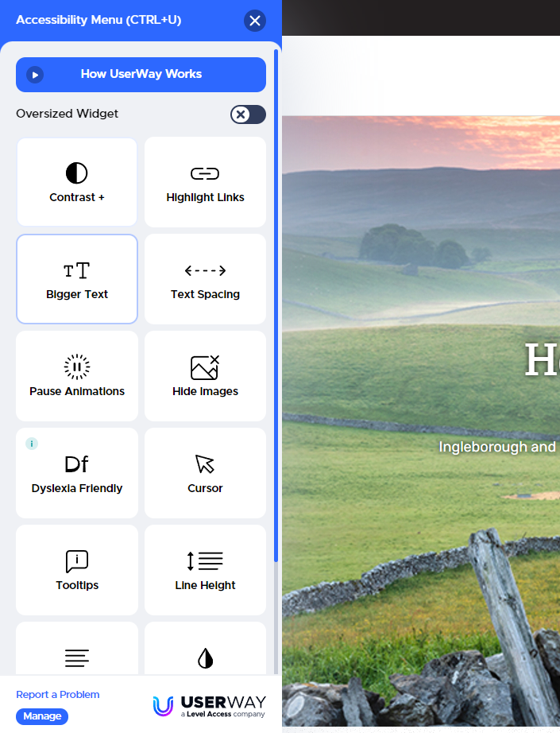Click the text align tile at bottom
Image resolution: width=560 pixels, height=733 pixels.
77,650
